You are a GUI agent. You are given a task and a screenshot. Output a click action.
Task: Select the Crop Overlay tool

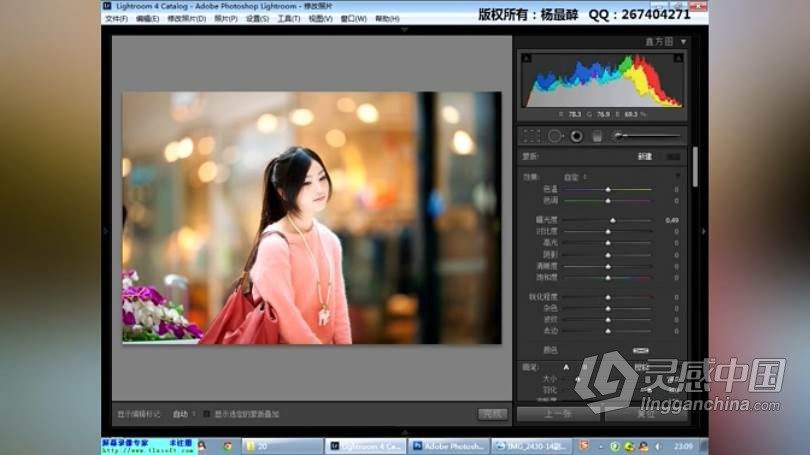pos(532,136)
